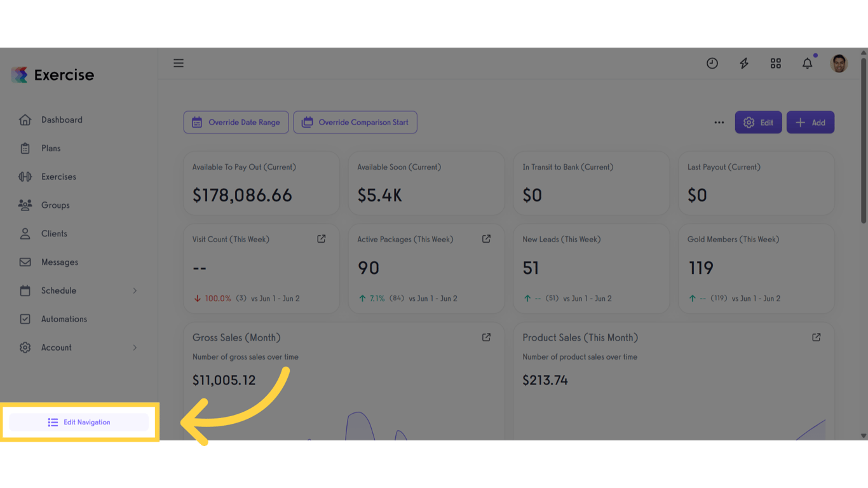The height and width of the screenshot is (488, 868).
Task: Open the clock history icon
Action: 712,63
